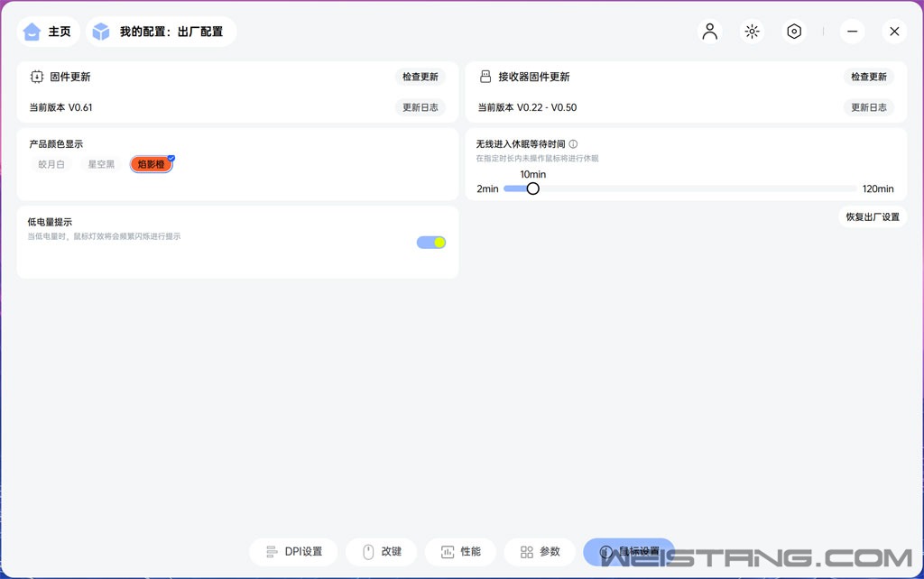Switch to 性能 performance tab
This screenshot has height=579, width=924.
coord(461,552)
